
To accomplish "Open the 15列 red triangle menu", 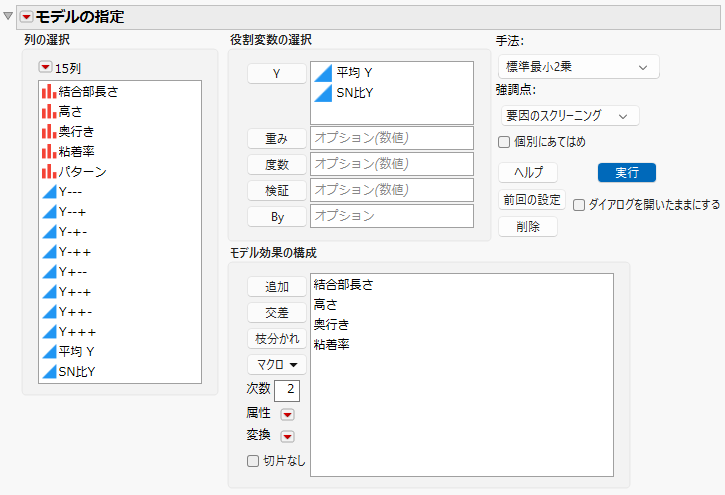I will coord(45,67).
